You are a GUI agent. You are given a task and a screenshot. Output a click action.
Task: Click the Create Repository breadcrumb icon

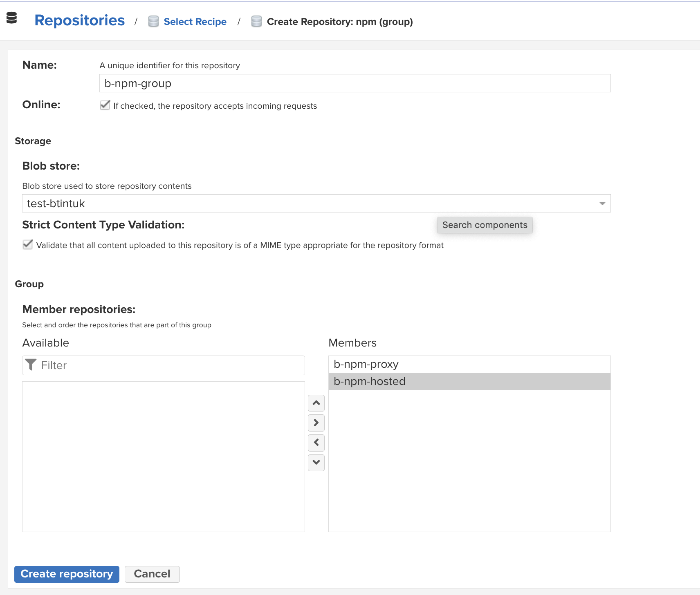click(x=256, y=22)
